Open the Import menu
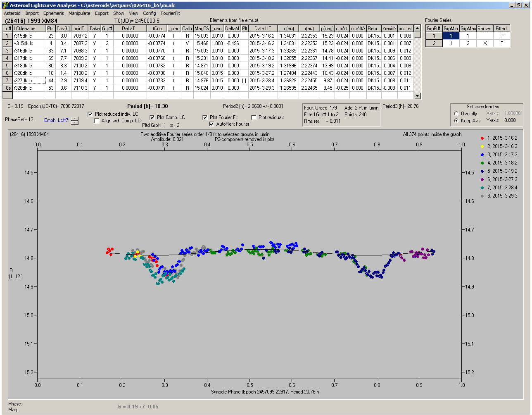Screen dimensions: 532x415 point(32,13)
